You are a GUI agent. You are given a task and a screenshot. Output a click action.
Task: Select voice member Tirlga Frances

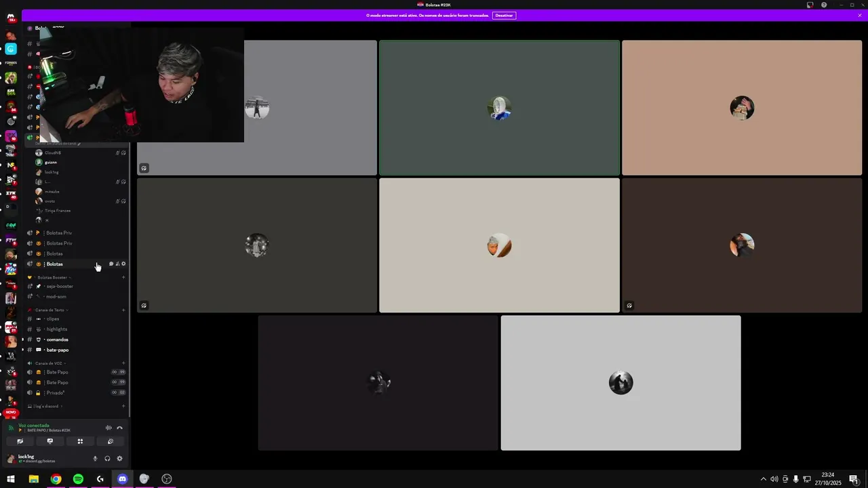pyautogui.click(x=80, y=211)
